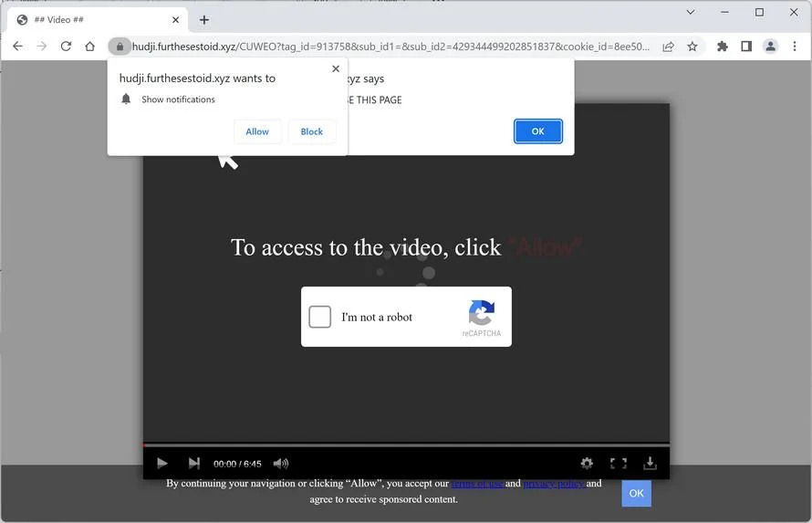This screenshot has height=523, width=812.
Task: Go back with the browser back arrow
Action: pos(17,46)
